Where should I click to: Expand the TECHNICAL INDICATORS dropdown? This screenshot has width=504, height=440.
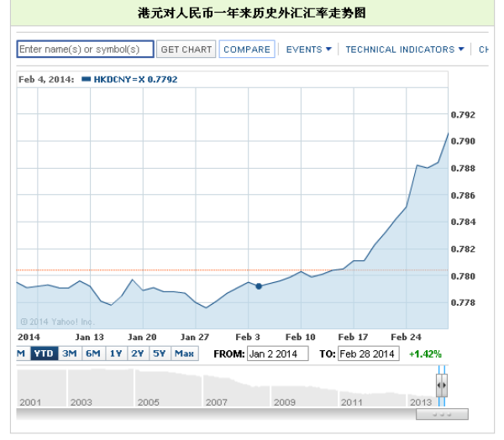click(405, 50)
